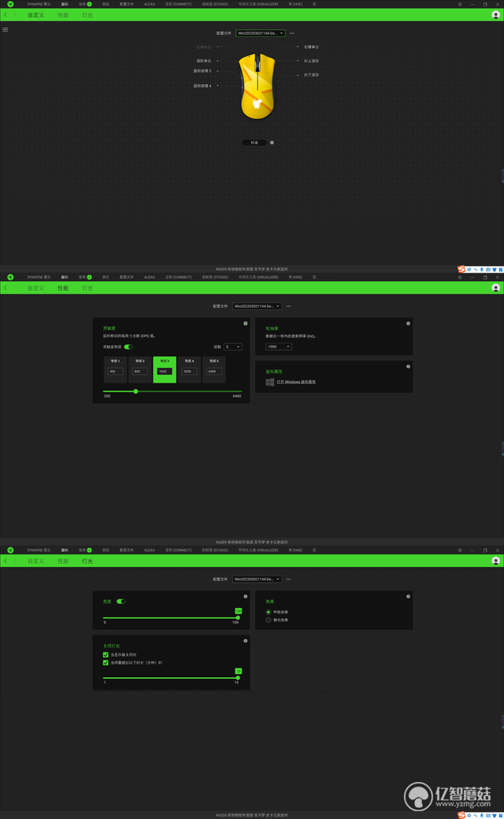Open the 配置文件 profile dropdown in the 灯光 window
This screenshot has height=819, width=504.
tap(257, 580)
